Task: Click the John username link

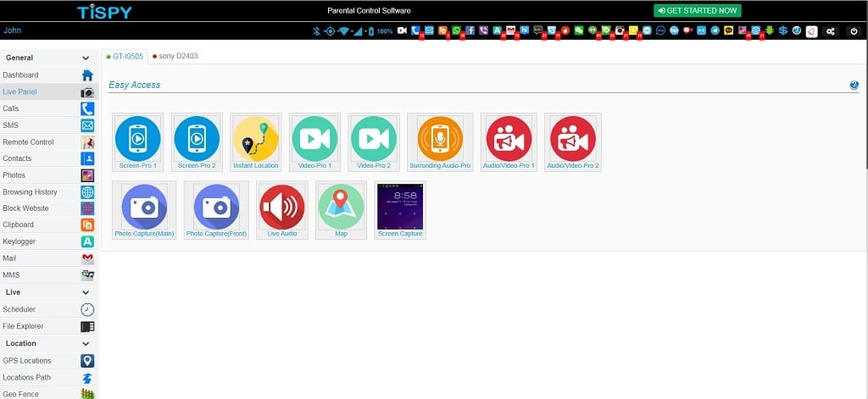Action: [12, 30]
